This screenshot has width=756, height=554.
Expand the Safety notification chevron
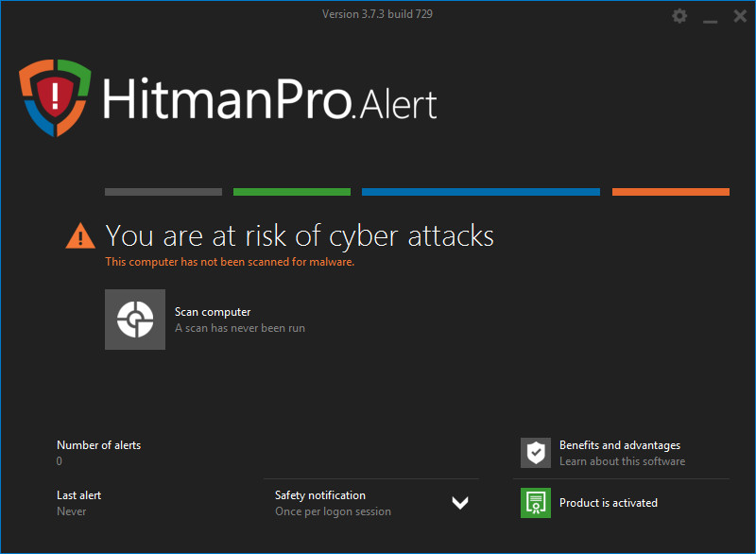pos(460,503)
